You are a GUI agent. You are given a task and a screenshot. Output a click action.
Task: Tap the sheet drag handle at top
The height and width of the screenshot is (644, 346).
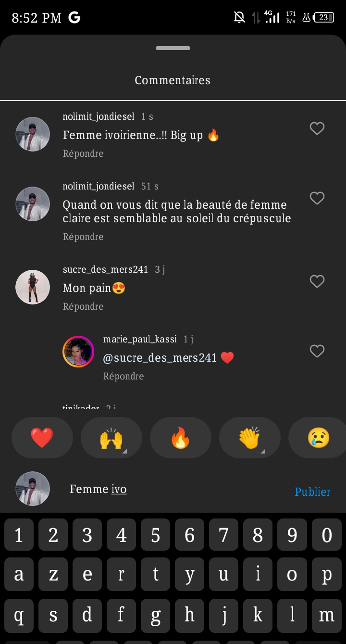tap(173, 48)
